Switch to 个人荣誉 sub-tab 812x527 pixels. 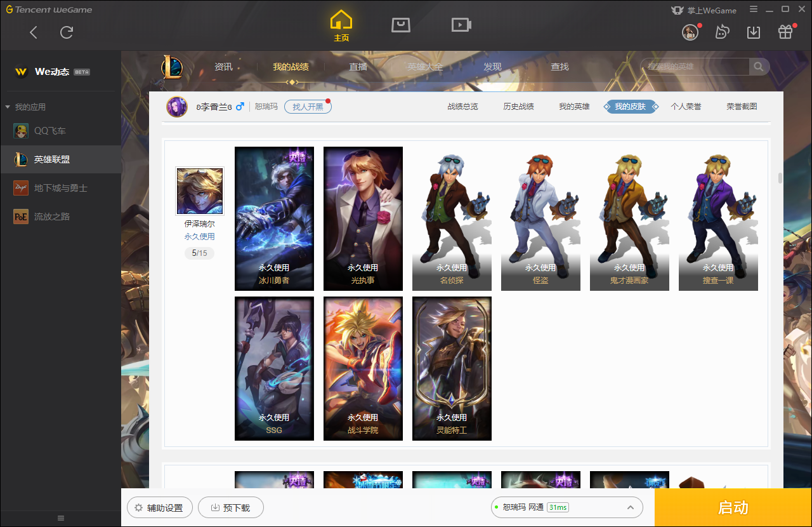click(686, 107)
